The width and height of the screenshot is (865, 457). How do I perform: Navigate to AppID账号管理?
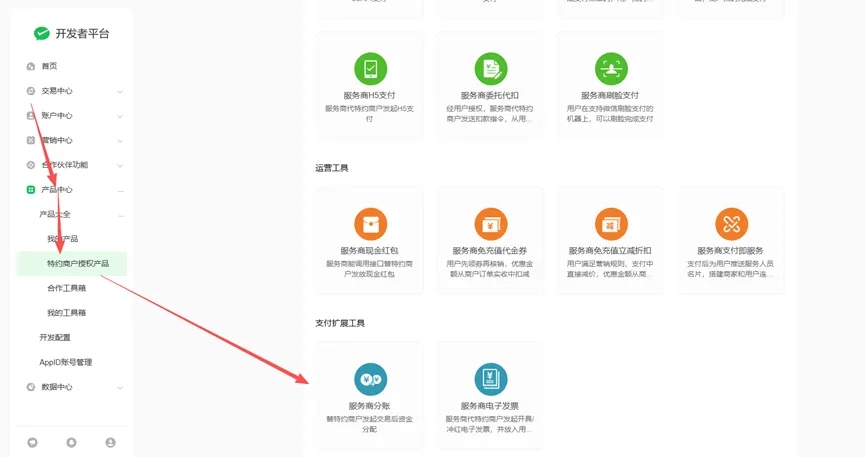click(x=65, y=362)
